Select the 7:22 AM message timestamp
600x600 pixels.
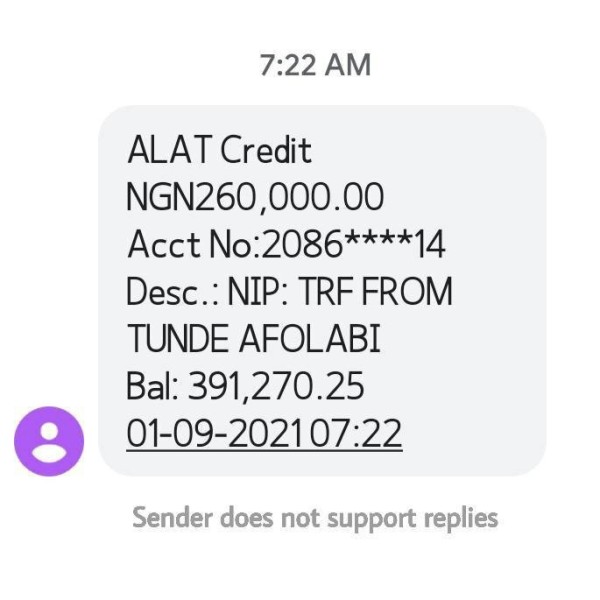315,65
